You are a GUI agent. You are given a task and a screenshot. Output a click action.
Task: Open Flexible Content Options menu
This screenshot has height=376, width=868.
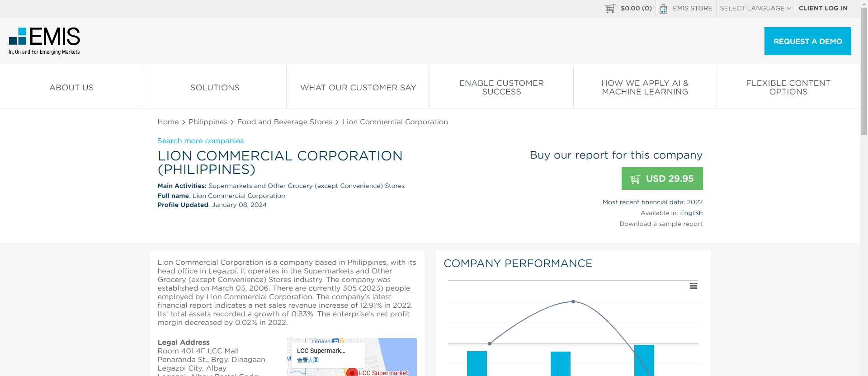[788, 87]
